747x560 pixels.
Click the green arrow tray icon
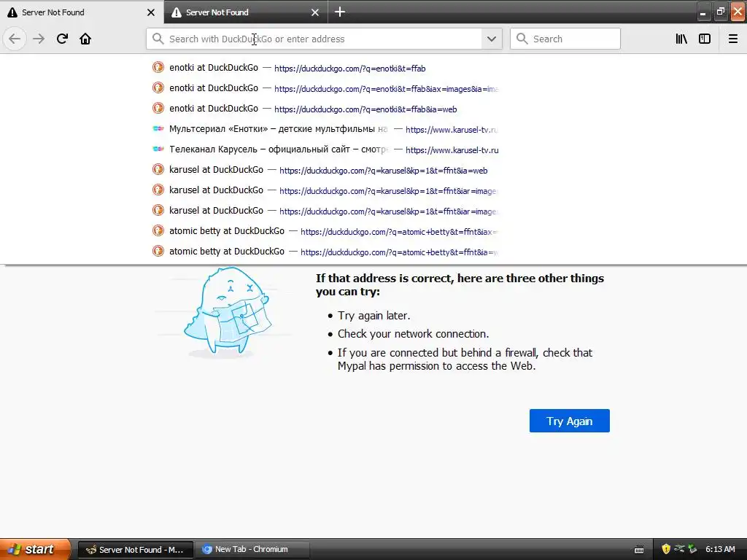(693, 549)
